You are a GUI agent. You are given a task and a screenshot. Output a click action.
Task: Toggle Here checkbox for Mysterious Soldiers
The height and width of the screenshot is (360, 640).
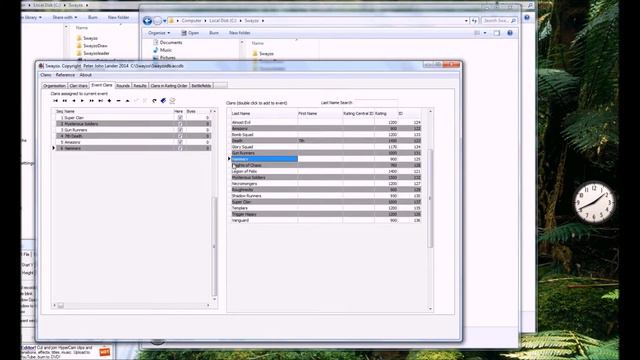tap(180, 124)
